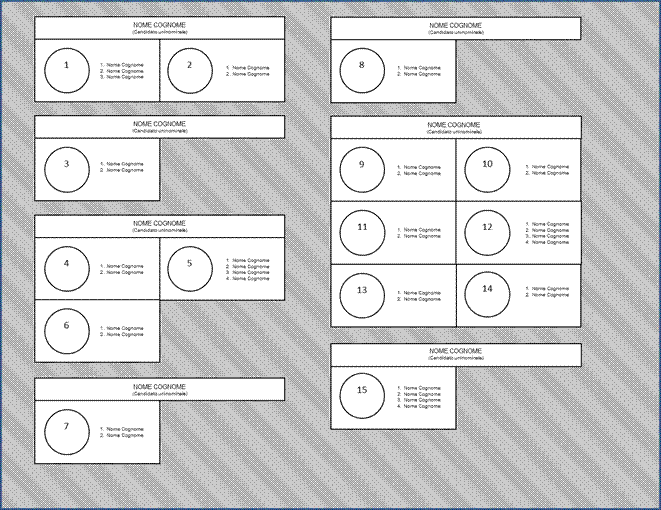Click the candidate list beside circle 6
The height and width of the screenshot is (510, 661).
[122, 331]
